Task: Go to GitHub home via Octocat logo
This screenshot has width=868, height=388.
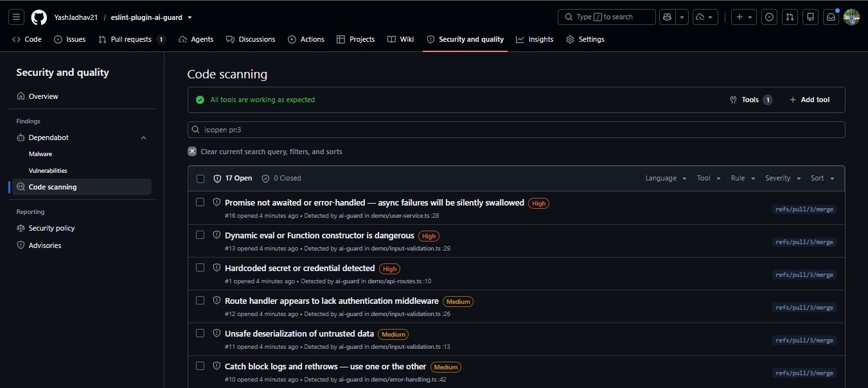Action: click(x=39, y=17)
